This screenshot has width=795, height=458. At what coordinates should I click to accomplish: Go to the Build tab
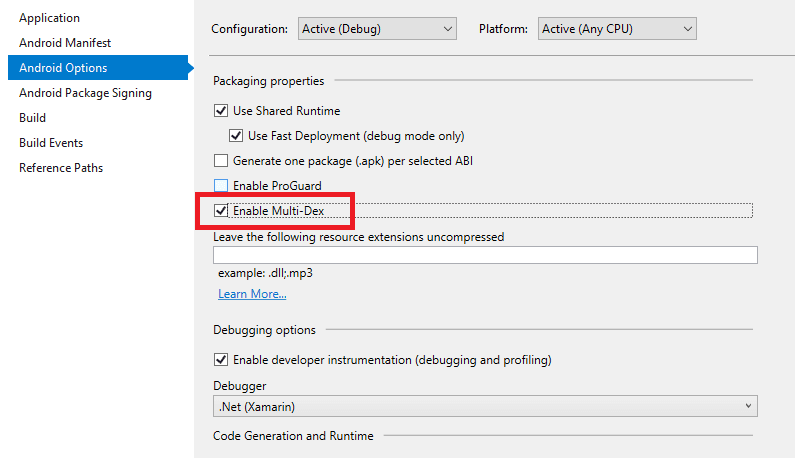[32, 118]
